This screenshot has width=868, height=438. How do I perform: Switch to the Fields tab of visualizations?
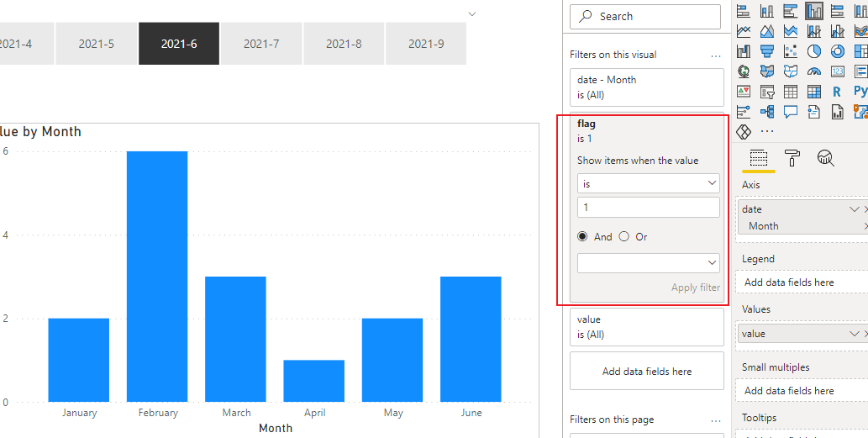point(759,158)
